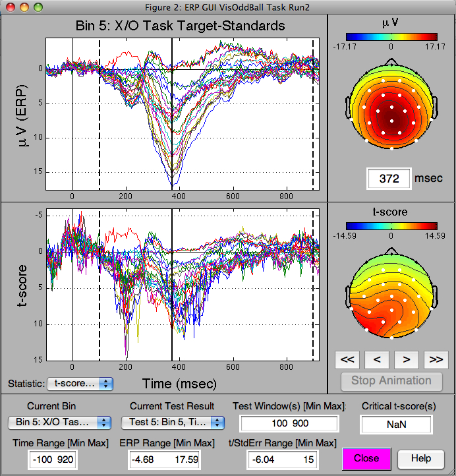Click the t/StdErr Range input field
The height and width of the screenshot is (476, 456).
pos(282,460)
